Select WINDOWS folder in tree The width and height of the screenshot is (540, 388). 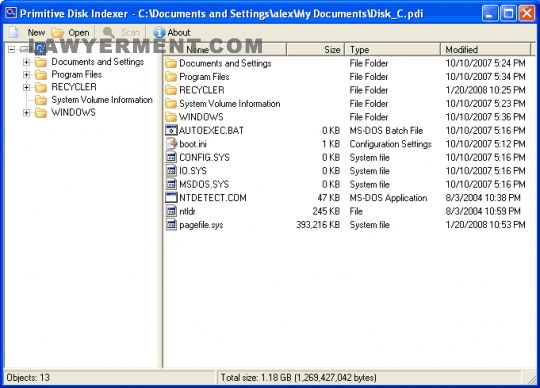(x=73, y=112)
